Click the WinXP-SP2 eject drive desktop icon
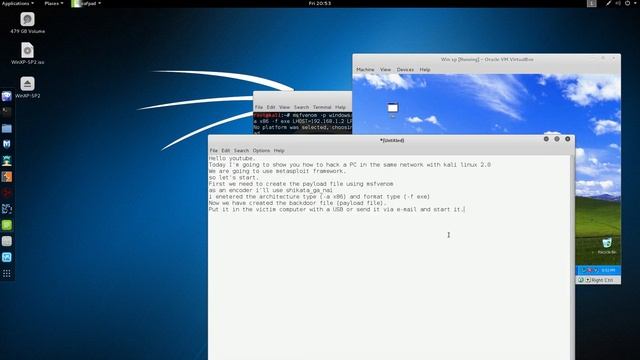The width and height of the screenshot is (640, 360). [x=27, y=87]
